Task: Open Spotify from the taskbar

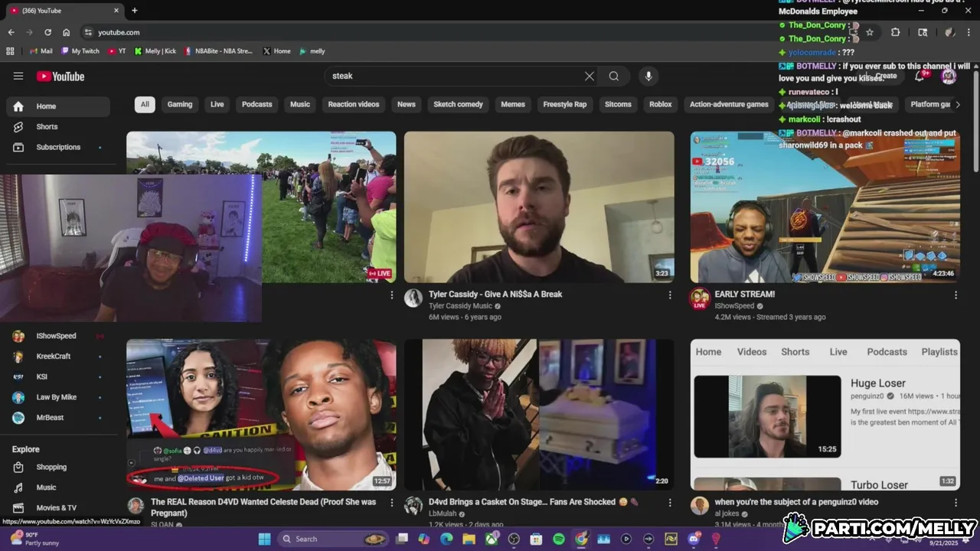Action: 559,539
